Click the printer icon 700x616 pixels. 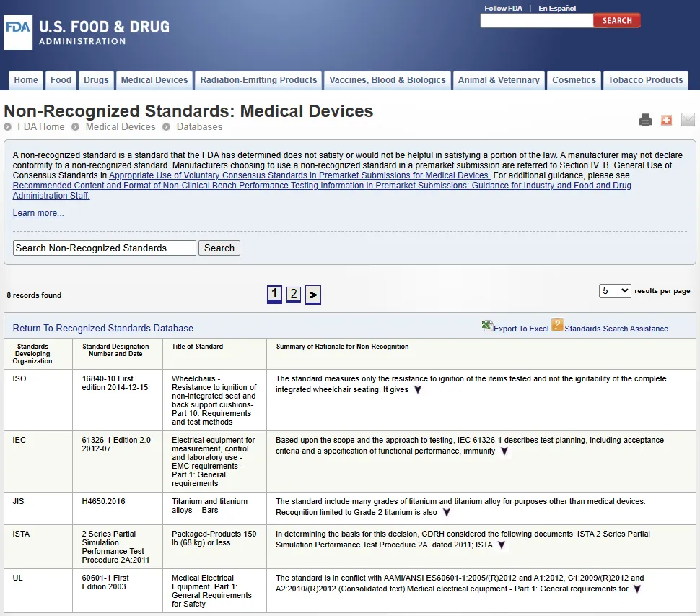(645, 120)
